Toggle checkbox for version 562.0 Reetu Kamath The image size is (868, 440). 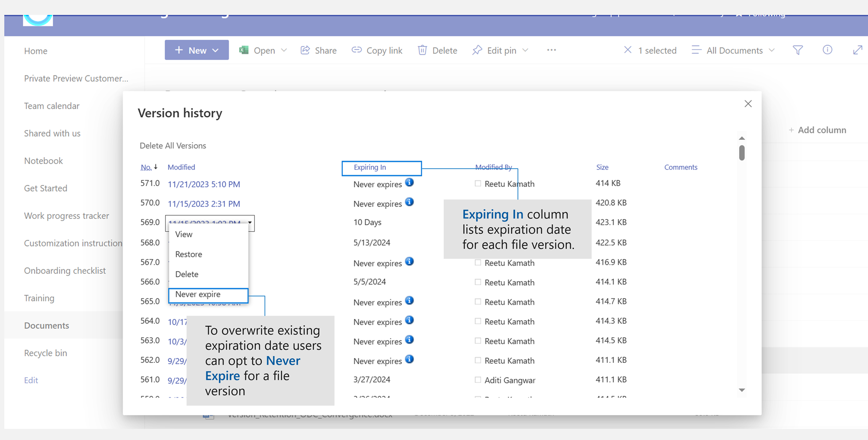(478, 360)
